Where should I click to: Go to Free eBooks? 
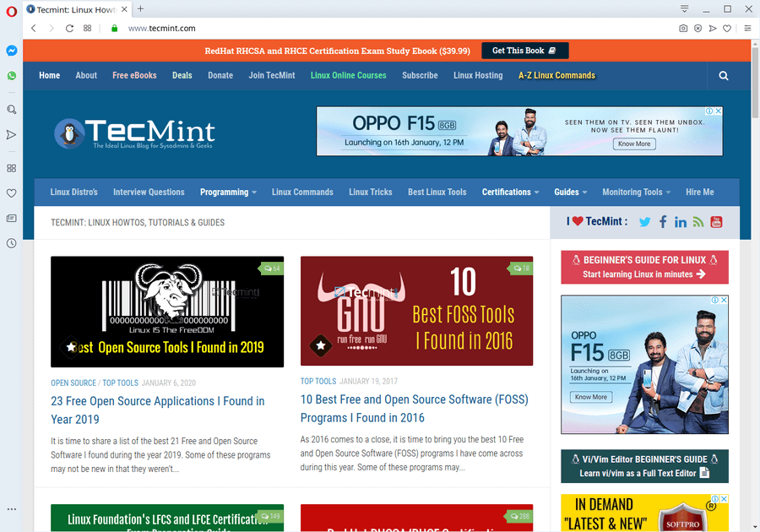(134, 75)
